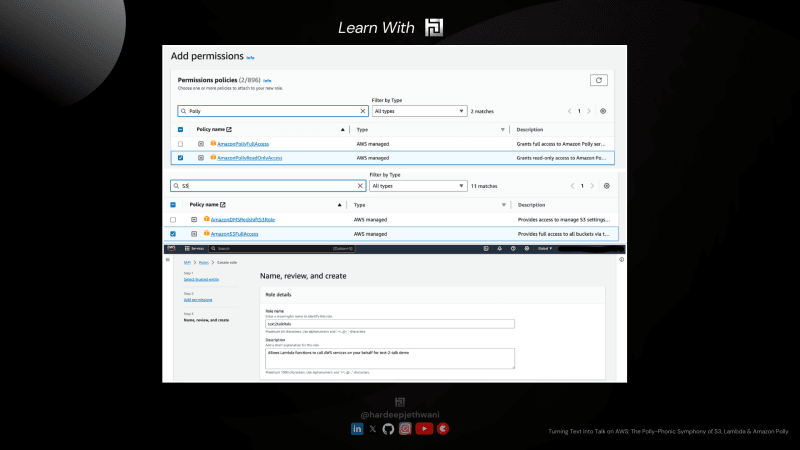Viewport: 800px width, 450px height.
Task: Click Info link next to Add permissions
Action: click(x=251, y=58)
